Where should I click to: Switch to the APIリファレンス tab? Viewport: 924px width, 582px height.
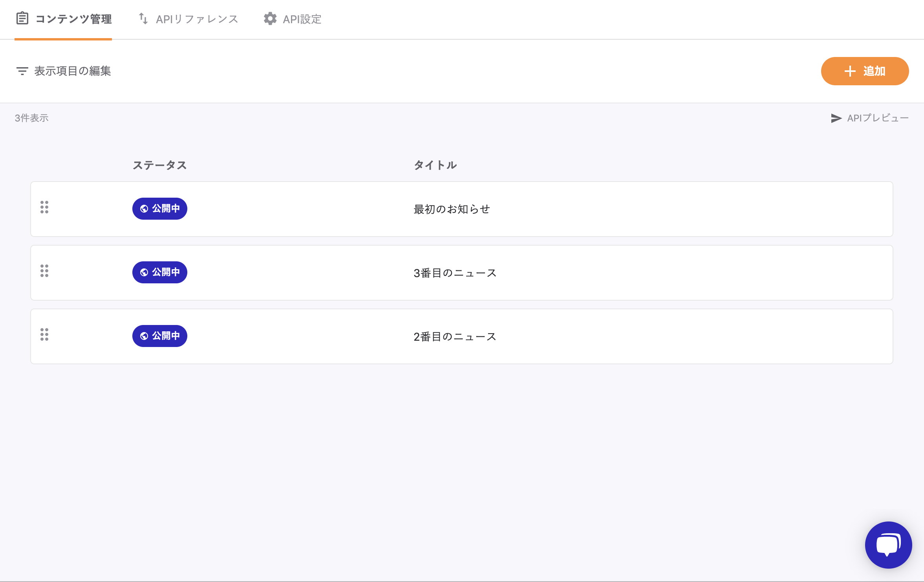tap(197, 19)
